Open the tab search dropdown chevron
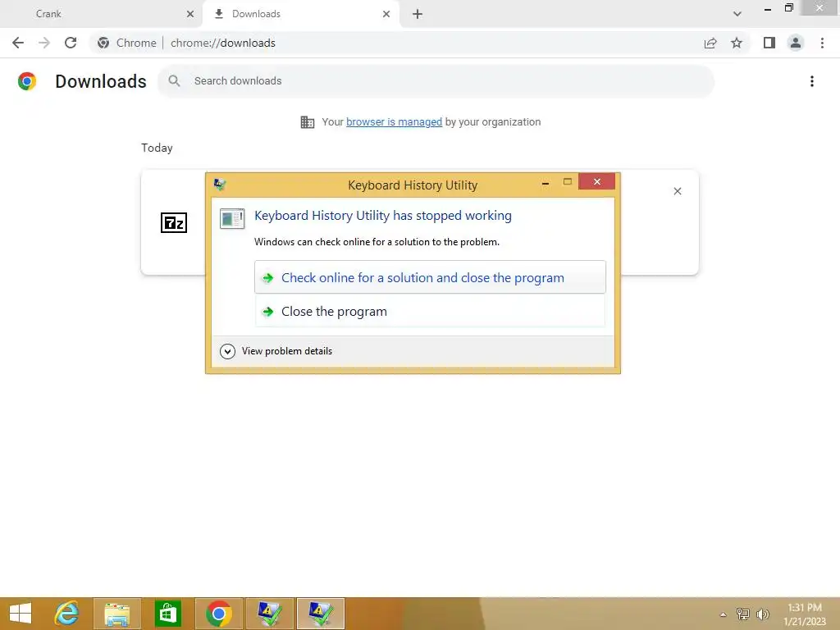 click(737, 14)
